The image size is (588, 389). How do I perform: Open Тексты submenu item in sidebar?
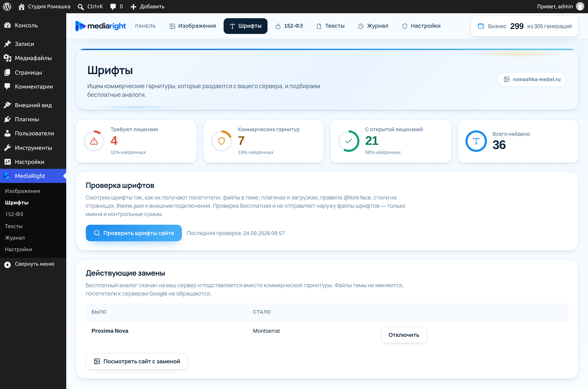coord(33,226)
